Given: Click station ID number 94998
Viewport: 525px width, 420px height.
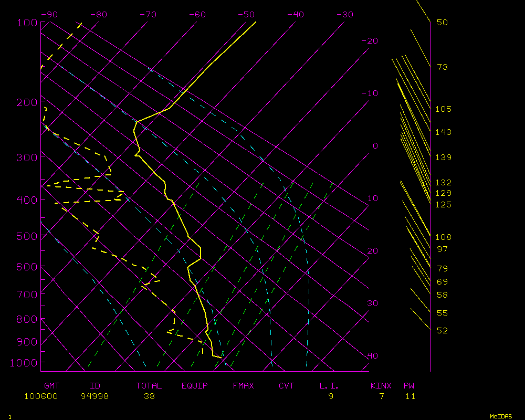Looking at the screenshot, I should coord(94,396).
